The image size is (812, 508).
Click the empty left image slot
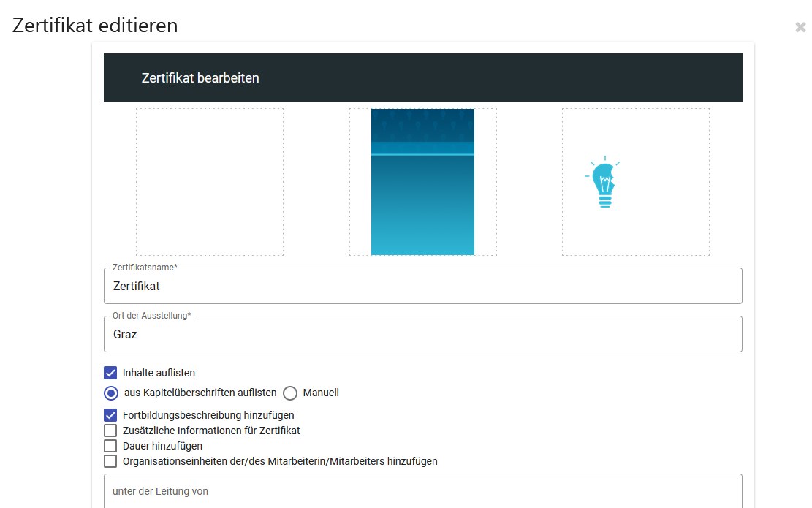[x=210, y=182]
